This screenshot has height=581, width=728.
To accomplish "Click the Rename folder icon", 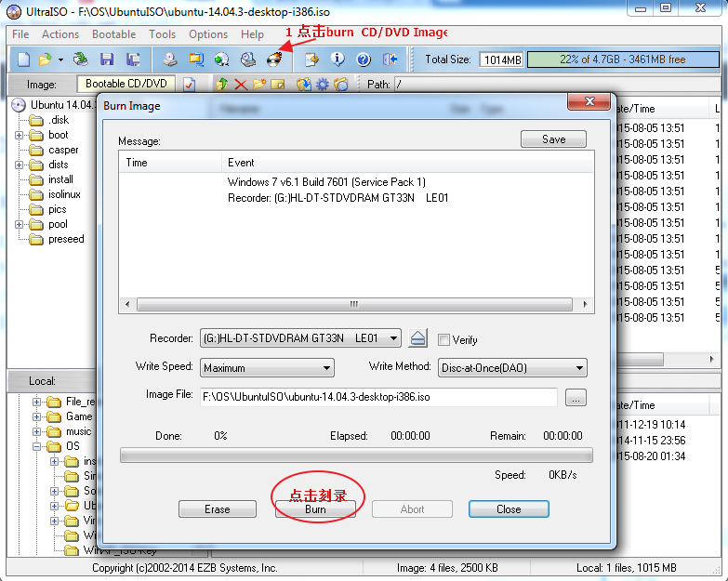I will tap(278, 85).
